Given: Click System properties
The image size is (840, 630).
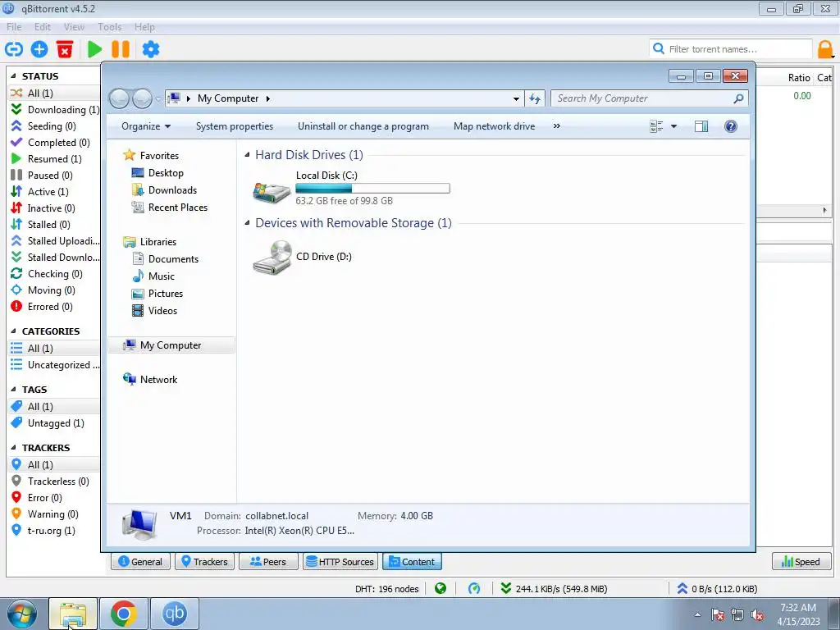Looking at the screenshot, I should pyautogui.click(x=235, y=126).
